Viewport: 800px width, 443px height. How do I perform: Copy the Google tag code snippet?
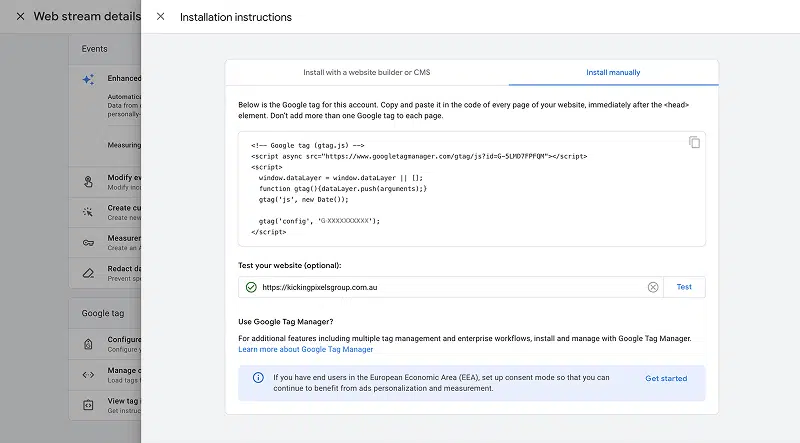pos(694,142)
